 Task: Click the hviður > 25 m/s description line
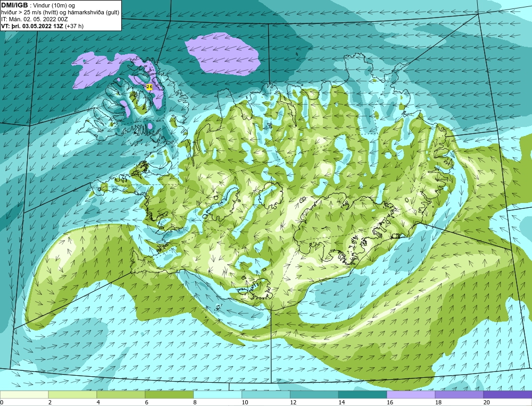pyautogui.click(x=60, y=12)
